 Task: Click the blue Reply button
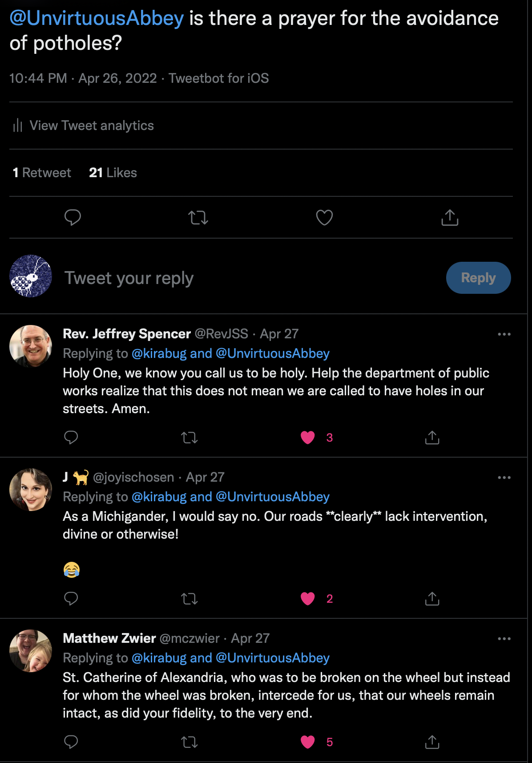pos(478,278)
